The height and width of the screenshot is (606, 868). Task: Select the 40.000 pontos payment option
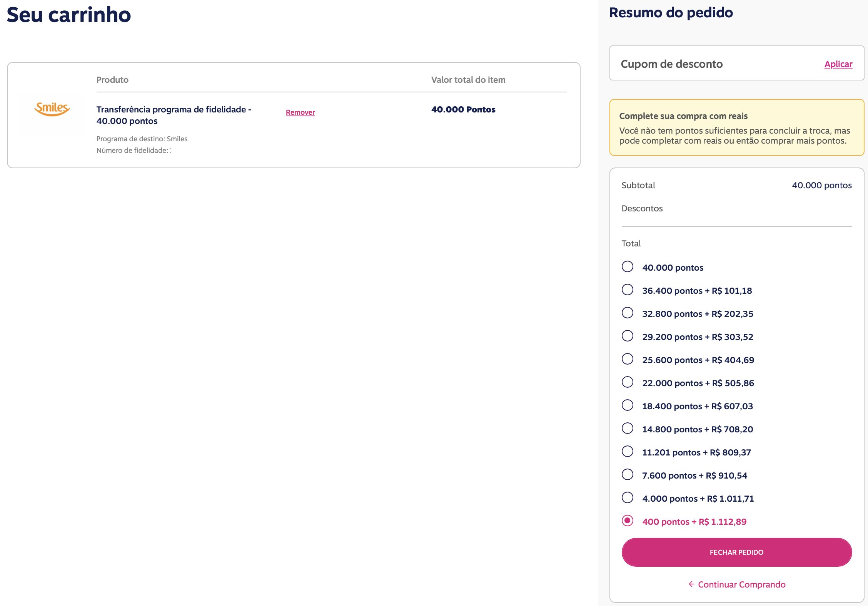[628, 267]
